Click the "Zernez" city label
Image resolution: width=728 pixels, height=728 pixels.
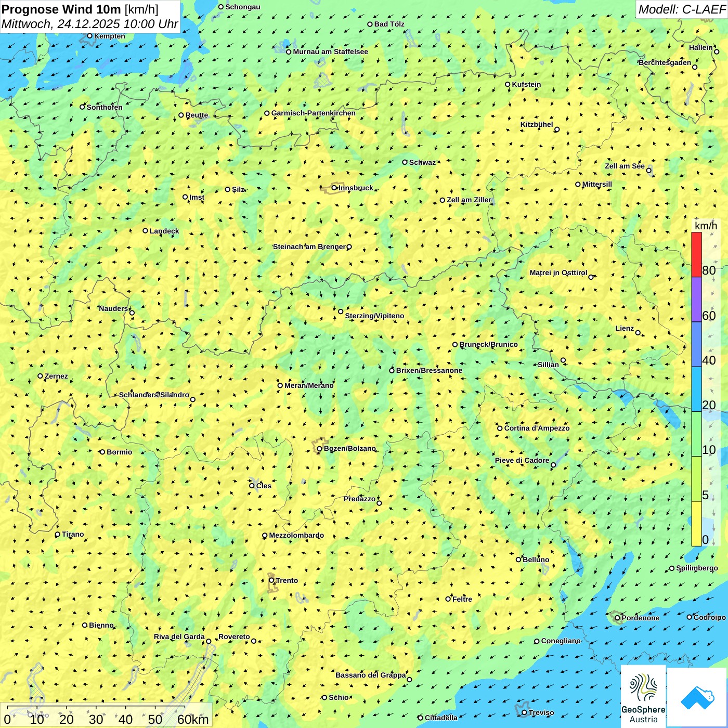coord(56,376)
